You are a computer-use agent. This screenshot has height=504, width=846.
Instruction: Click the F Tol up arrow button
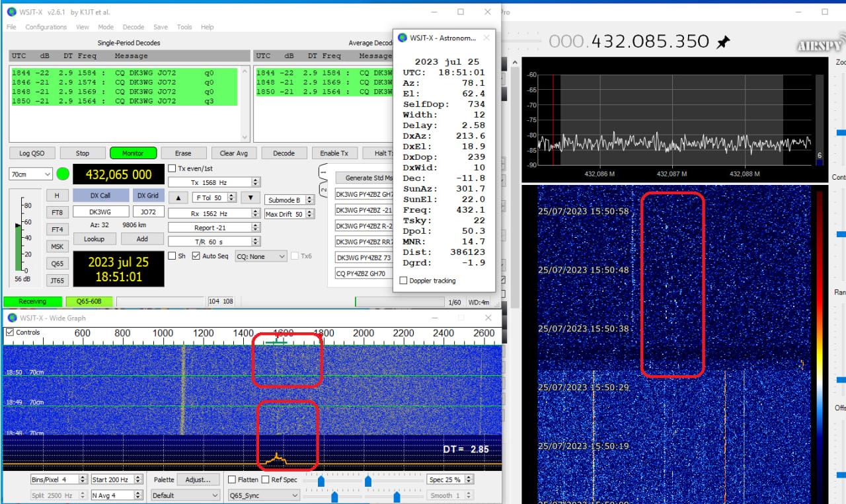point(178,198)
